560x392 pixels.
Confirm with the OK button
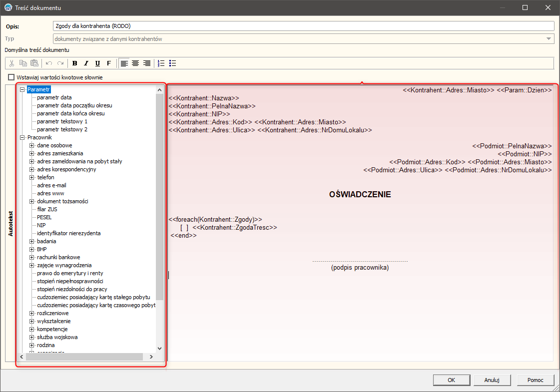(452, 380)
